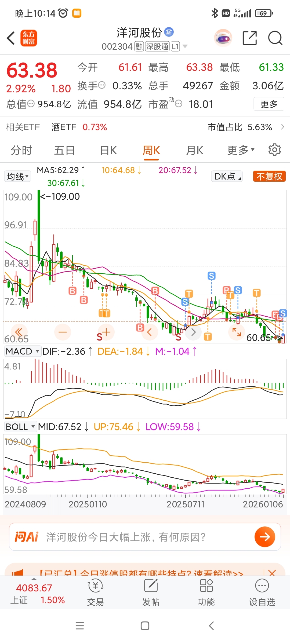Share the stock page via the share icon
290x644 pixels.
click(250, 38)
